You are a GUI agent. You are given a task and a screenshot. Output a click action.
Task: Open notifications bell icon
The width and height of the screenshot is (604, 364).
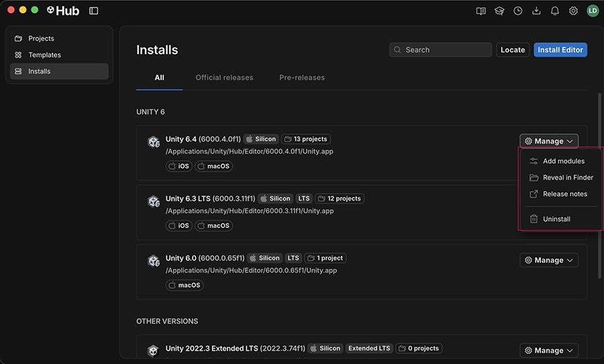point(555,11)
